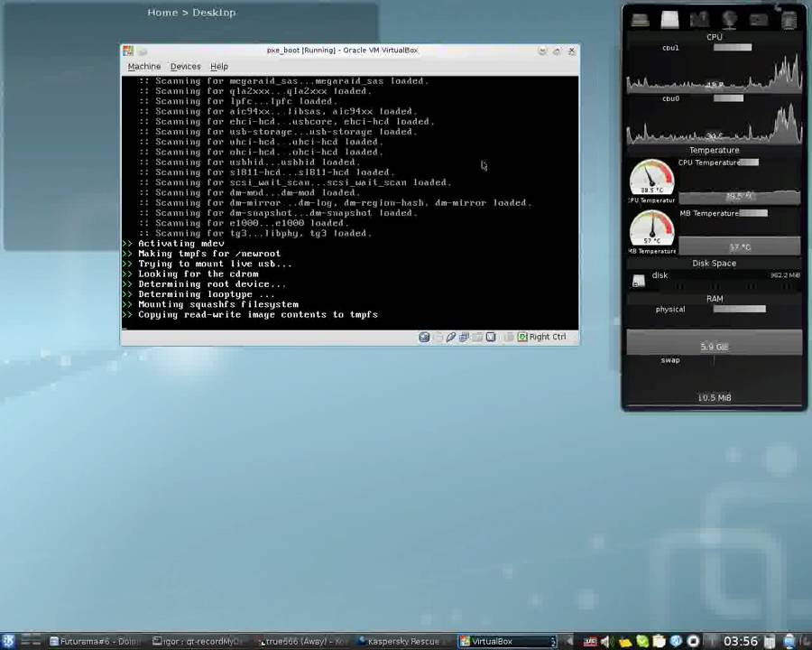Click the 10.5 MiB swap value
812x650 pixels.
(x=715, y=397)
